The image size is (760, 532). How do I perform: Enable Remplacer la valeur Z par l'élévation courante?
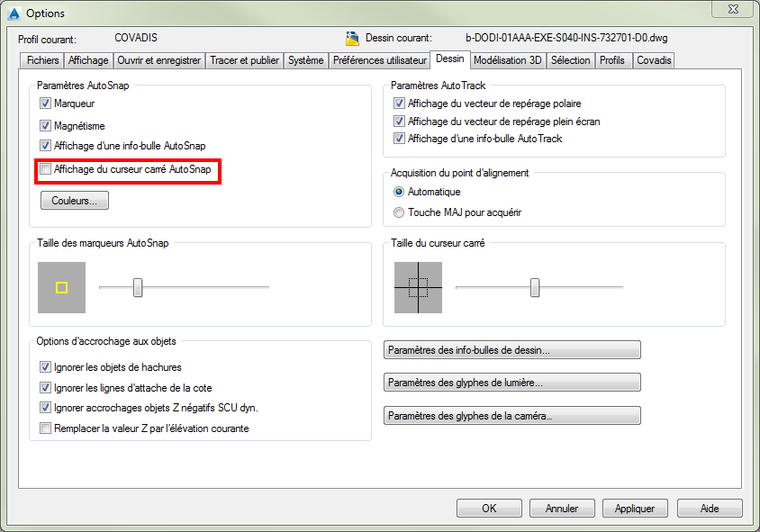(45, 428)
